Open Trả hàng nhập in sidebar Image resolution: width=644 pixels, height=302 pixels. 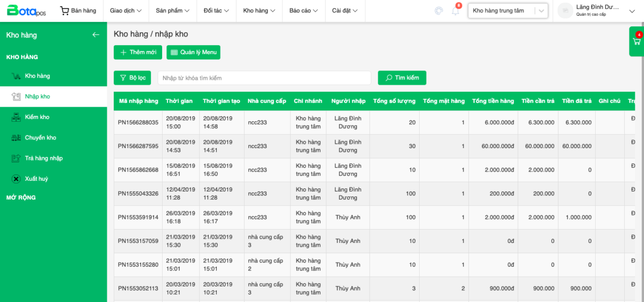[43, 158]
